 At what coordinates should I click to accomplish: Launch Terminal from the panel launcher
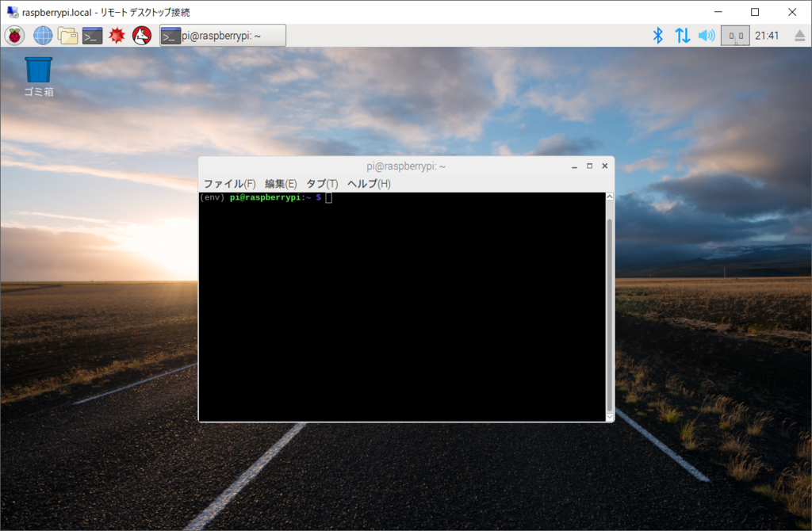[92, 36]
